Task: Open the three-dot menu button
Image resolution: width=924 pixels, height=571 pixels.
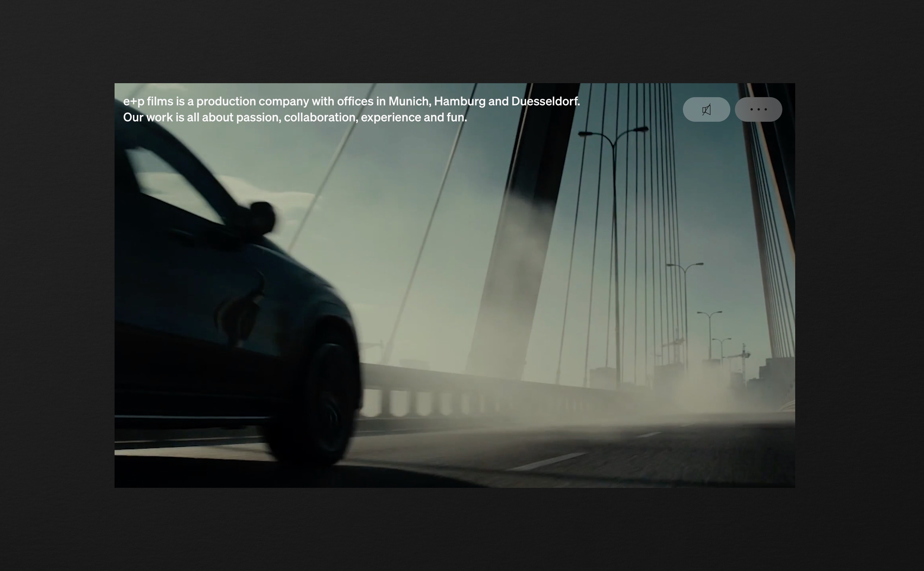Action: pos(759,109)
